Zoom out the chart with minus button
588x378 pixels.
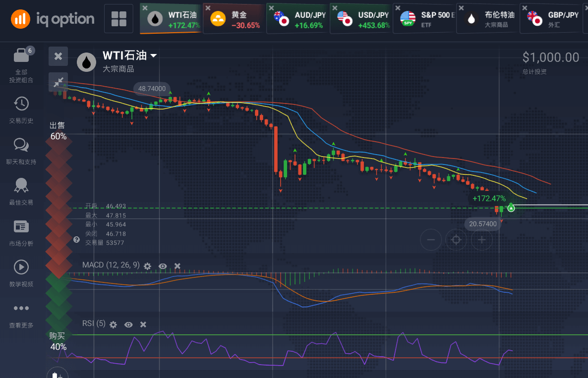tap(431, 240)
